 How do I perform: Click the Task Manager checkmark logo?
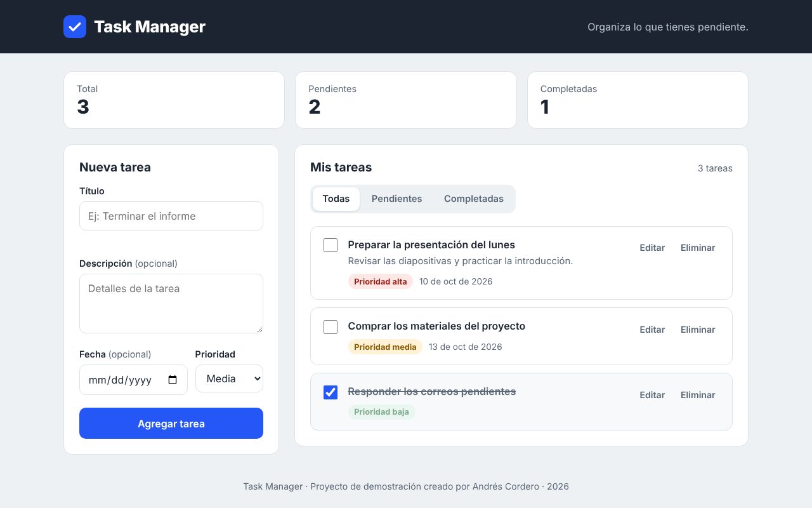point(75,27)
